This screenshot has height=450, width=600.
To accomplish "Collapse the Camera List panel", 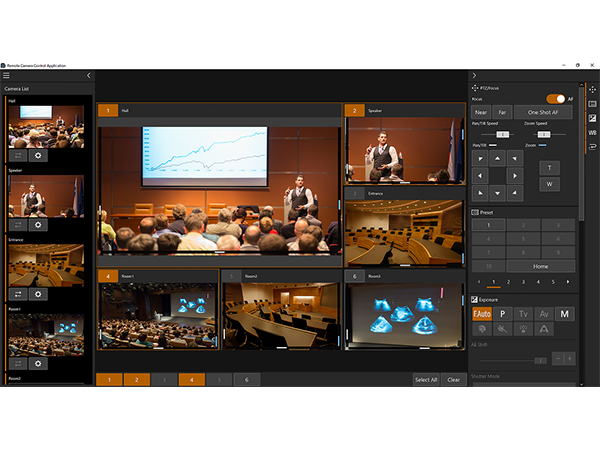I will coord(88,75).
